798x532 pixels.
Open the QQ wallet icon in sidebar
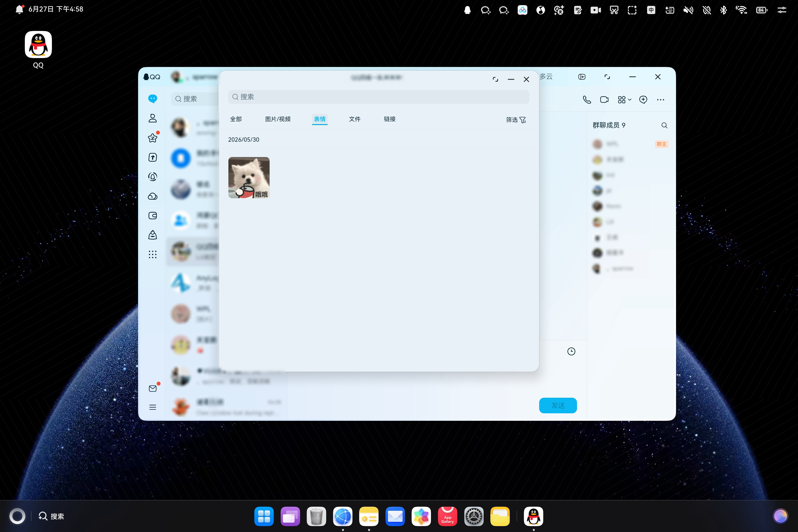[x=153, y=216]
